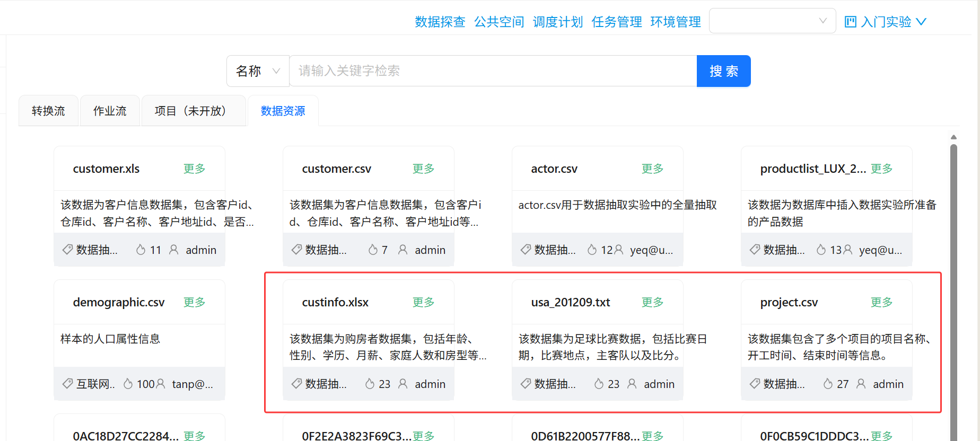
Task: Click the scrollbar up arrow
Action: [x=953, y=137]
